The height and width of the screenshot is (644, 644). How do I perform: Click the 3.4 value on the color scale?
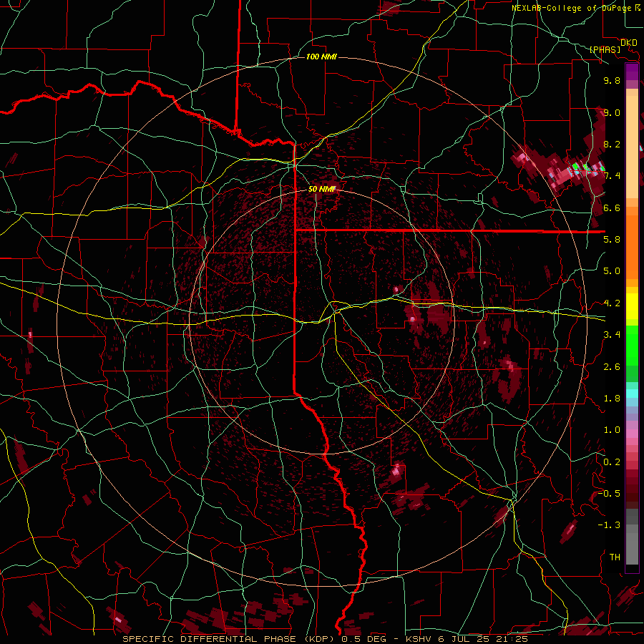(x=612, y=335)
